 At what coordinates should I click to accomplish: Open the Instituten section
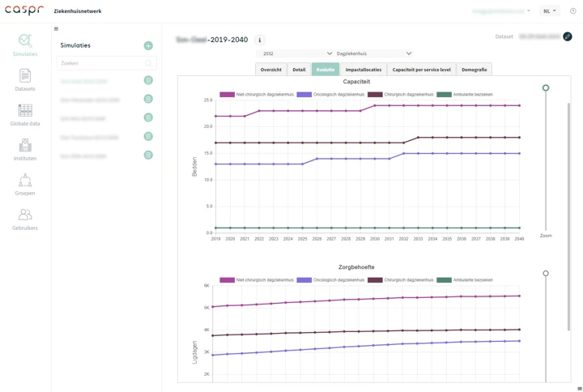click(x=25, y=149)
